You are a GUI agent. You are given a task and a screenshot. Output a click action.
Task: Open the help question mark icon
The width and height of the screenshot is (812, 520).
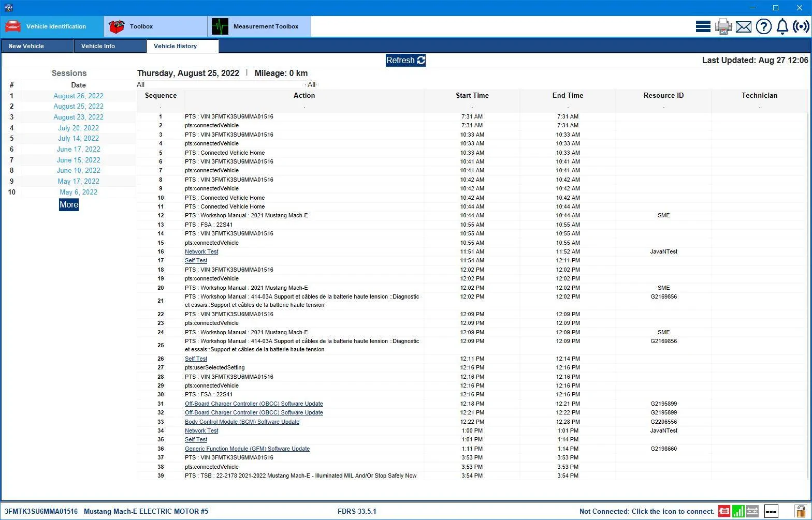[764, 26]
